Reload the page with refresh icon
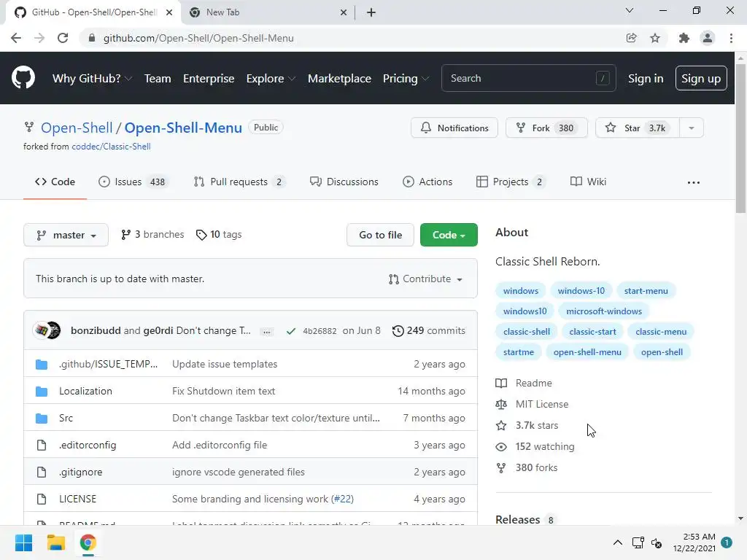Viewport: 747px width, 560px height. pyautogui.click(x=63, y=38)
